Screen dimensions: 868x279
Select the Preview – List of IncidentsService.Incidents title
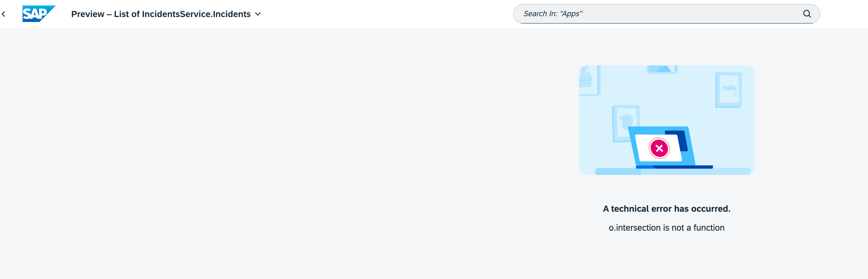point(161,14)
